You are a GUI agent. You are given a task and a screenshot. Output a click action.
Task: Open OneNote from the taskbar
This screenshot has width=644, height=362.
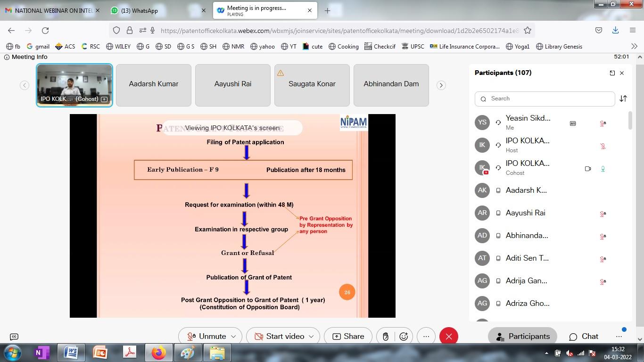(x=42, y=353)
